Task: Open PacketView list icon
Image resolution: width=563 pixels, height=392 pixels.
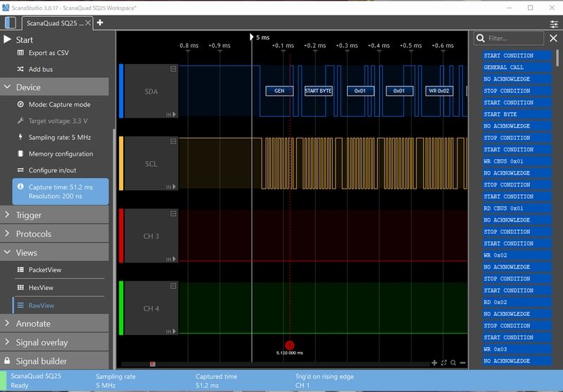Action: pos(21,270)
